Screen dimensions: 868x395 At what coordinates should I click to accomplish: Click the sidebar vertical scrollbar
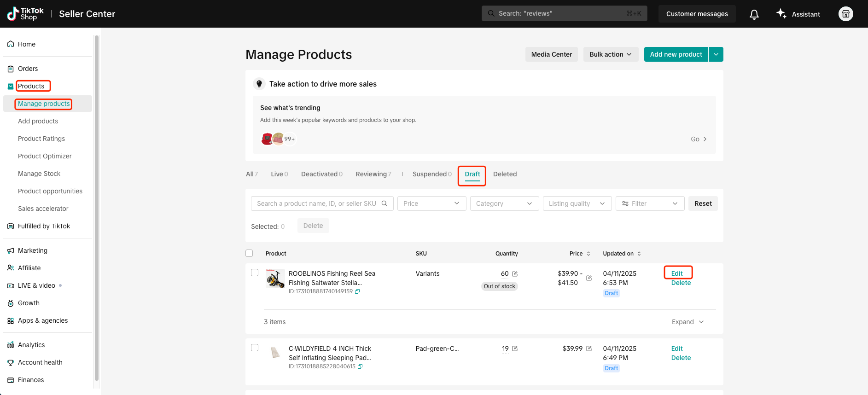(x=97, y=207)
